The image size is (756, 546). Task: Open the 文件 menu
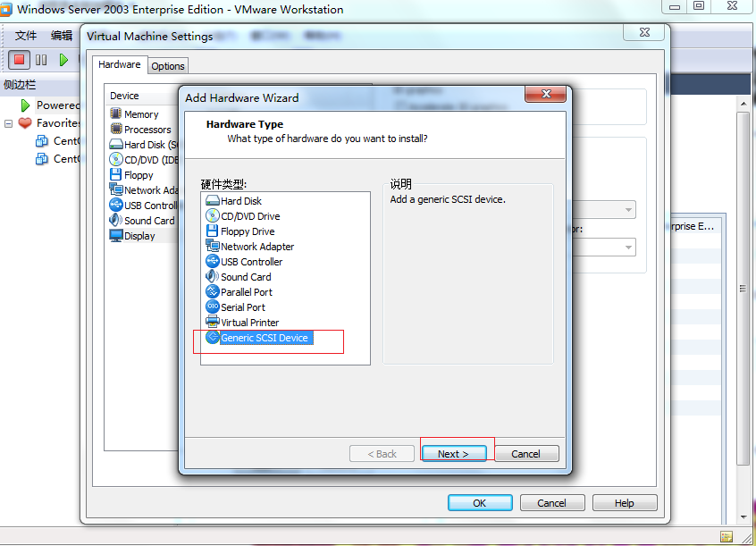(26, 35)
